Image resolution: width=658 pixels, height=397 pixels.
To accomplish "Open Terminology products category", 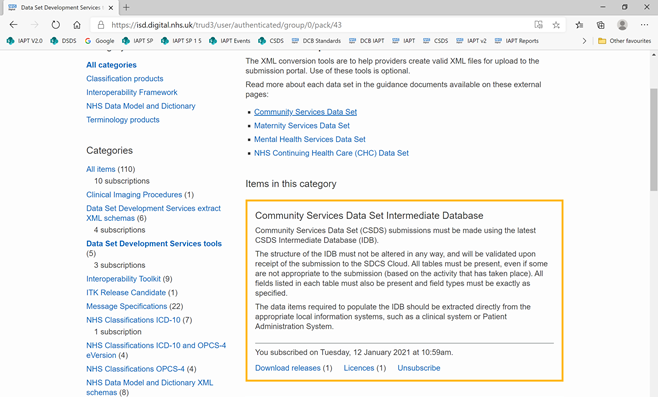I will click(x=123, y=120).
